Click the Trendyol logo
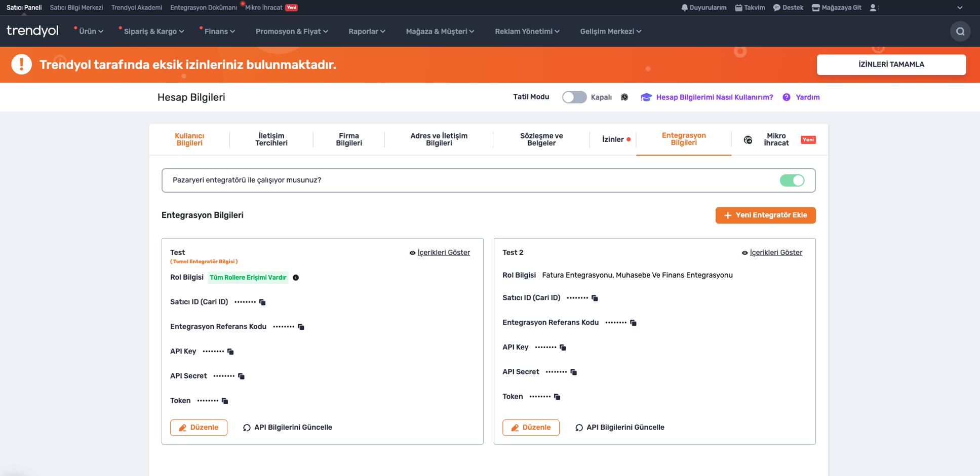The width and height of the screenshot is (980, 476). coord(32,31)
